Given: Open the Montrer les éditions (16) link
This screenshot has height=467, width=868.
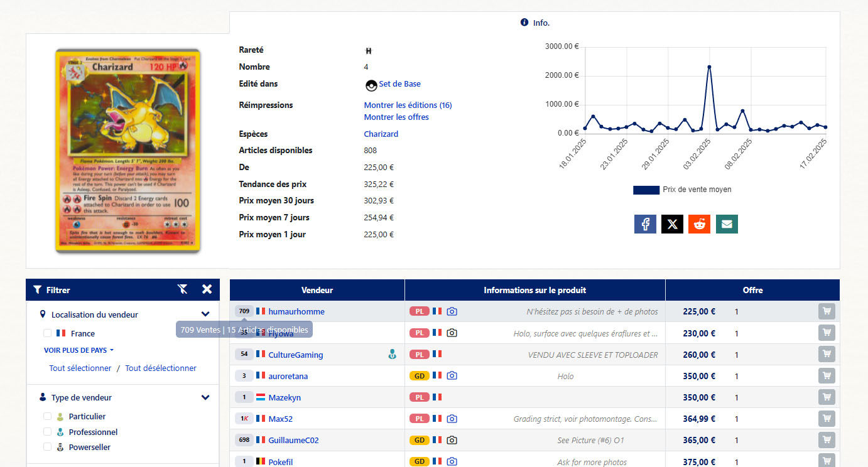Looking at the screenshot, I should click(408, 105).
